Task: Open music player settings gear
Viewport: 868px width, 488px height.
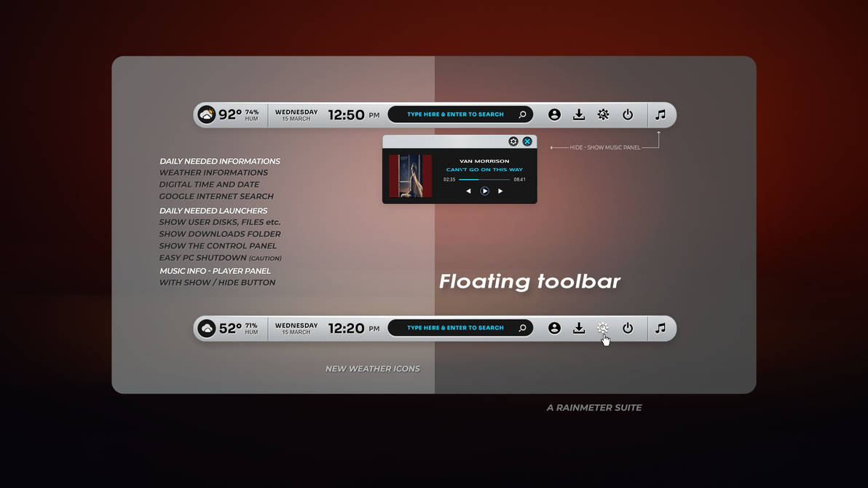Action: click(513, 141)
